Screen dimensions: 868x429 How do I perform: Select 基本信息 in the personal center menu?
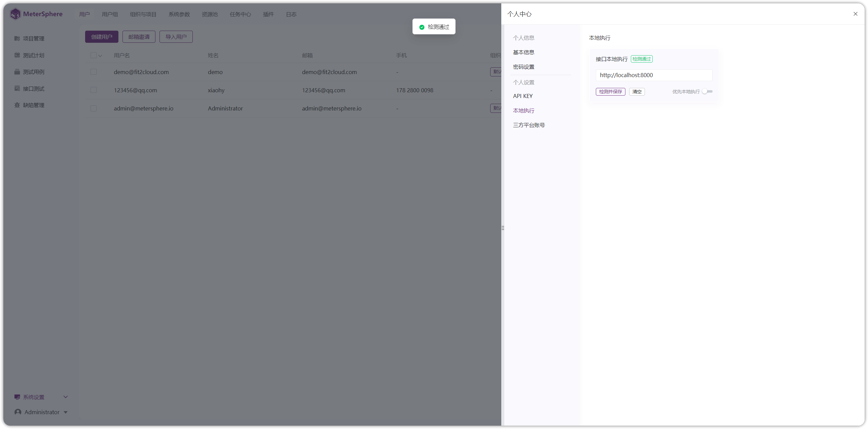(523, 52)
